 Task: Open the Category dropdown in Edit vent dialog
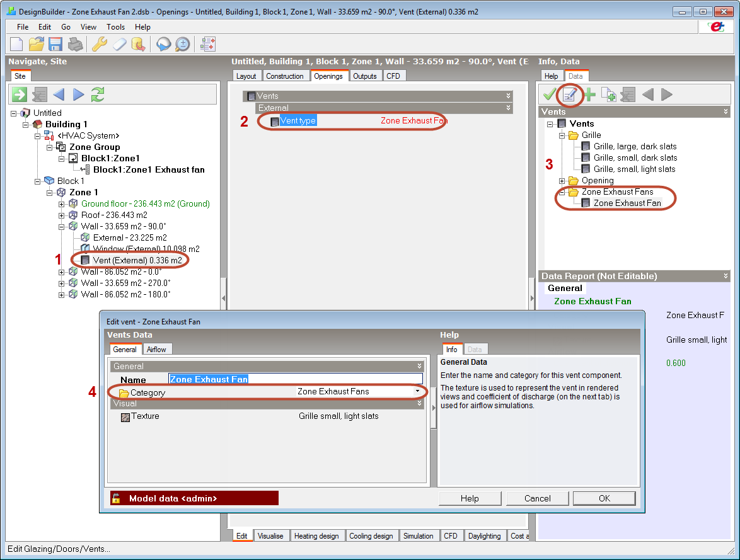[x=417, y=391]
